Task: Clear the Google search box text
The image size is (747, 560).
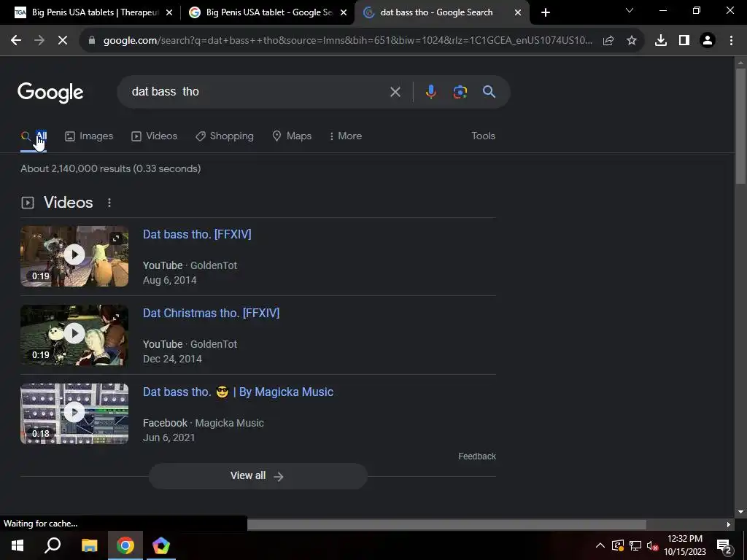Action: (395, 92)
